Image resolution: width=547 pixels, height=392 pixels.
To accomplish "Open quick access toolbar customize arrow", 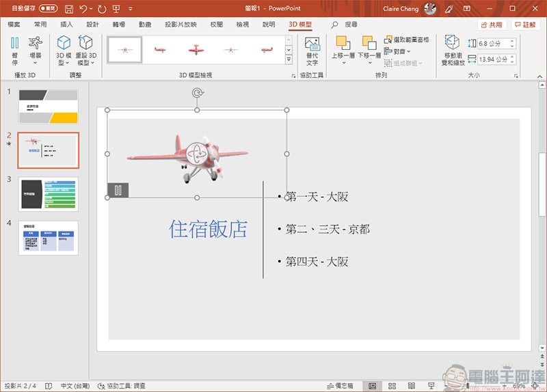I will pos(130,9).
